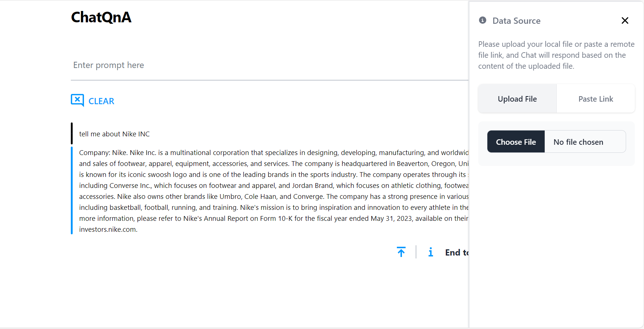Click the scroll-to-top arrow icon
644x329 pixels.
[x=401, y=252]
